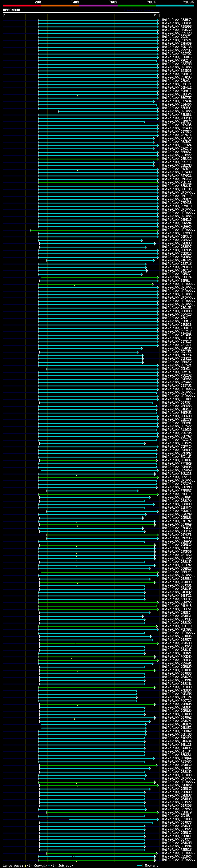Open hit UniRef100_A3LNB1
The image size is (197, 868).
coord(177,115)
